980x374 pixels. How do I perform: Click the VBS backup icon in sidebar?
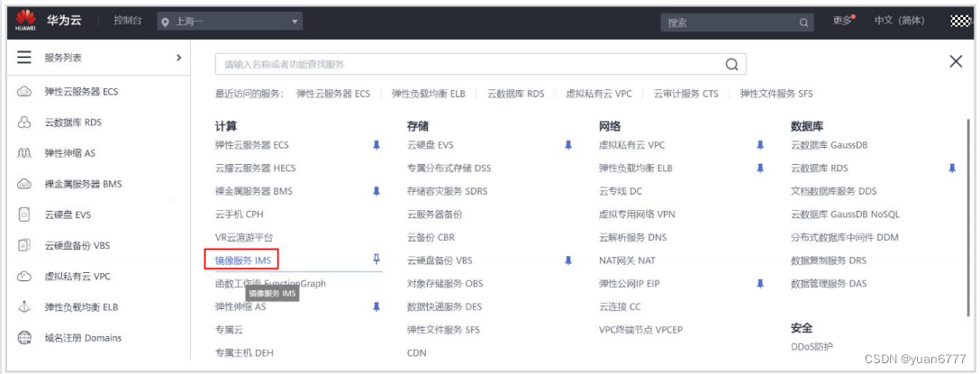click(24, 246)
